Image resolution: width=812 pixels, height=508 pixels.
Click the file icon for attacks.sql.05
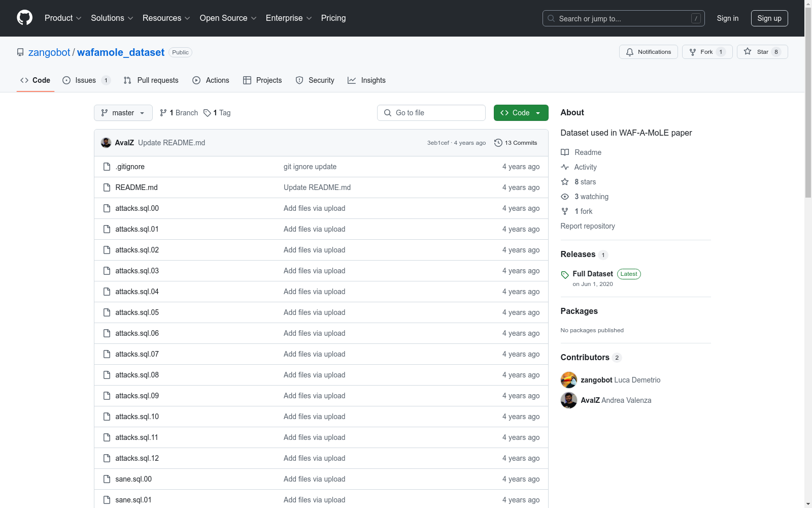tap(107, 312)
